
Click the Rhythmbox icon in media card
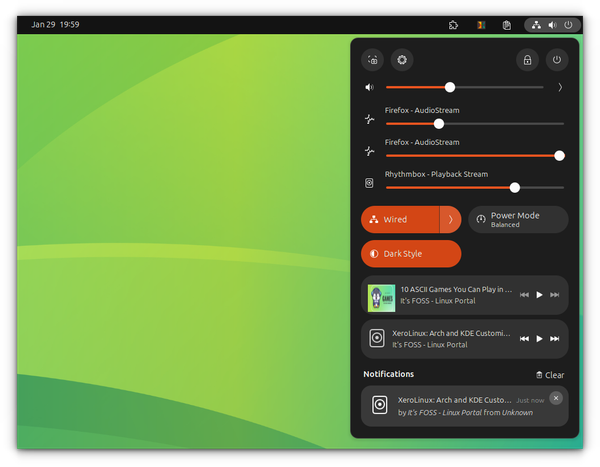(377, 338)
